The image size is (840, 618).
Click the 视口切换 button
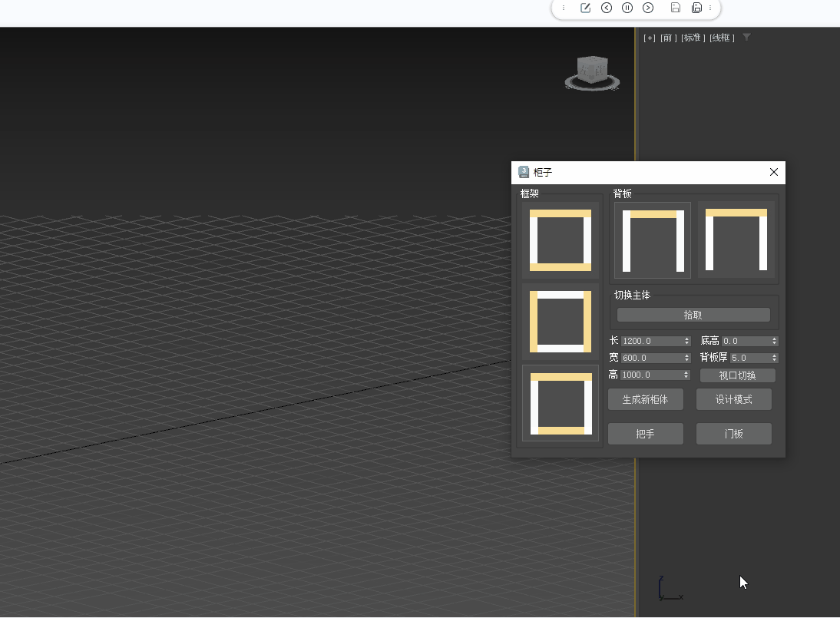738,375
